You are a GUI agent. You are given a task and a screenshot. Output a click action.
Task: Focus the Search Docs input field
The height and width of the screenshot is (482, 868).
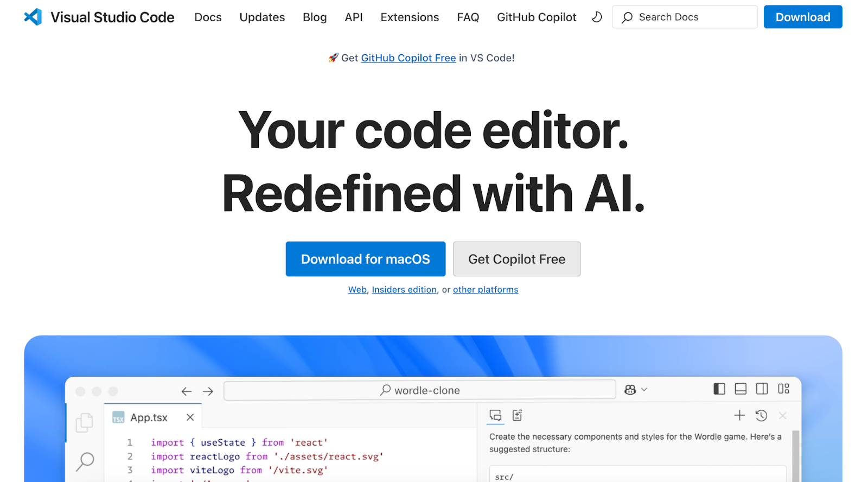pos(685,17)
